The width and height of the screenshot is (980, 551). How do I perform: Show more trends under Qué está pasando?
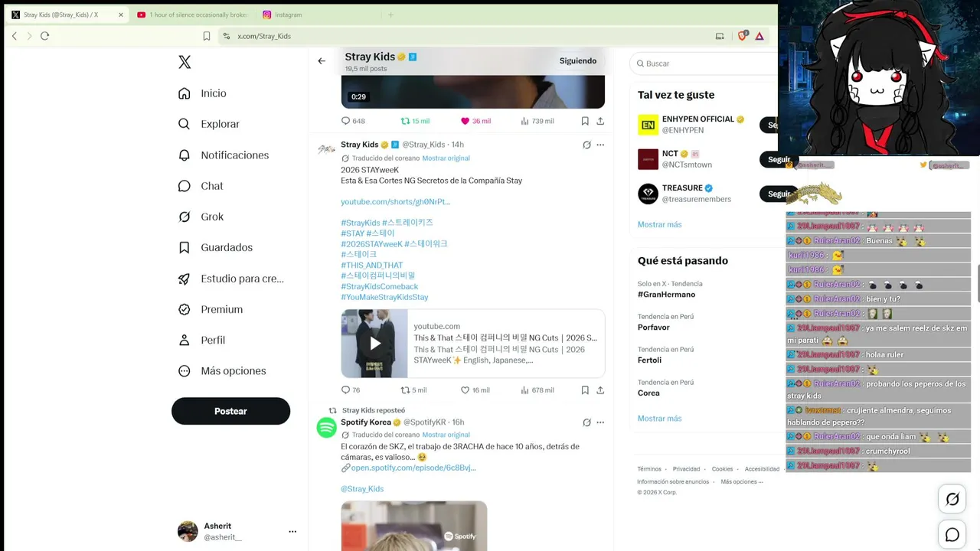click(659, 419)
